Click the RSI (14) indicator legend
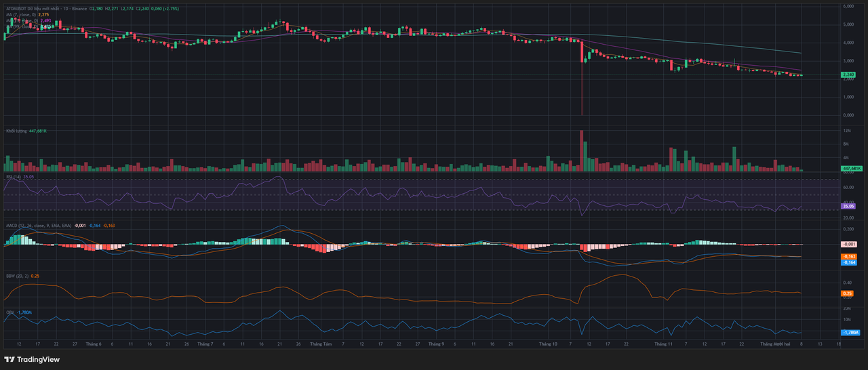Screen dimensions: 868x370 20,176
